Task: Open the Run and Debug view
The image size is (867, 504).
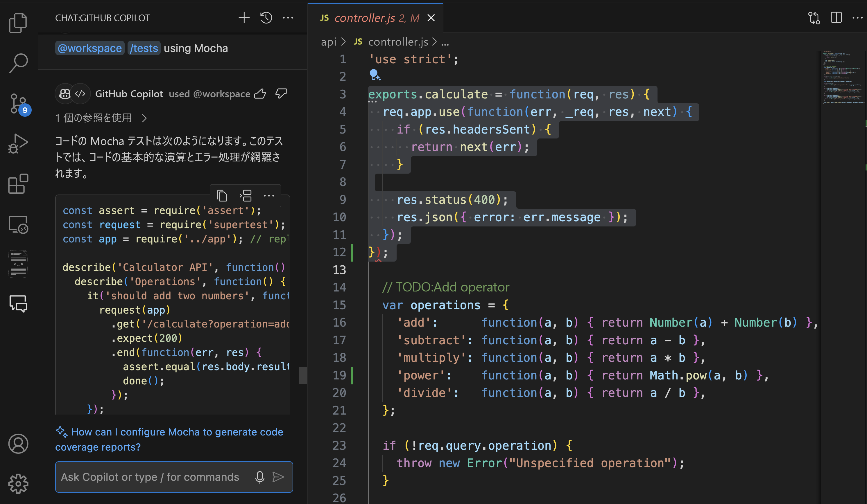Action: pyautogui.click(x=18, y=144)
